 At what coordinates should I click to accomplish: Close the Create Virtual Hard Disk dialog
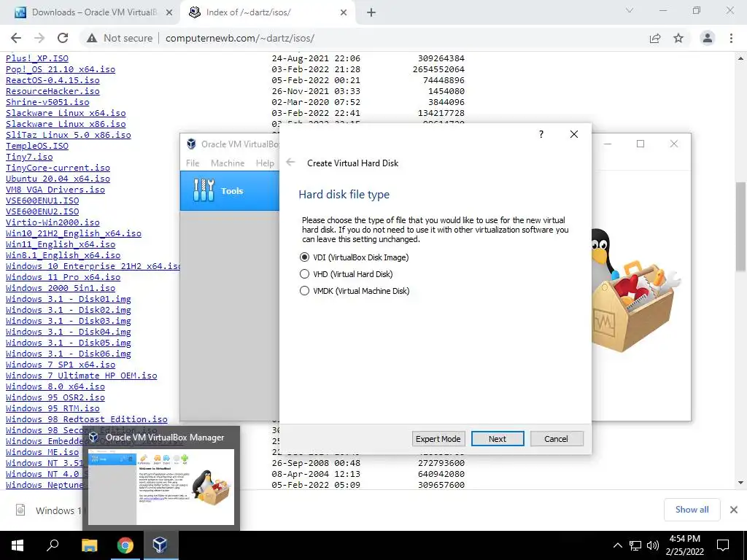[573, 134]
